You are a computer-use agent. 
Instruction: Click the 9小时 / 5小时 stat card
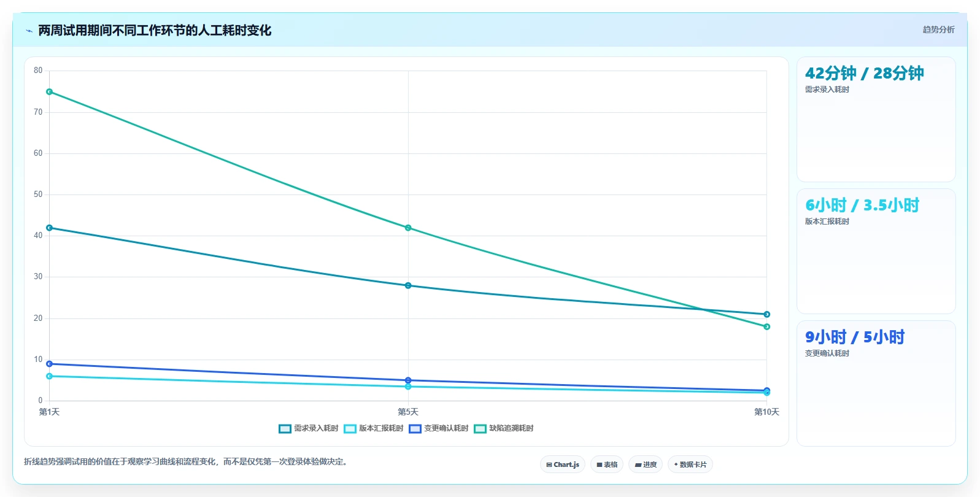[x=876, y=383]
